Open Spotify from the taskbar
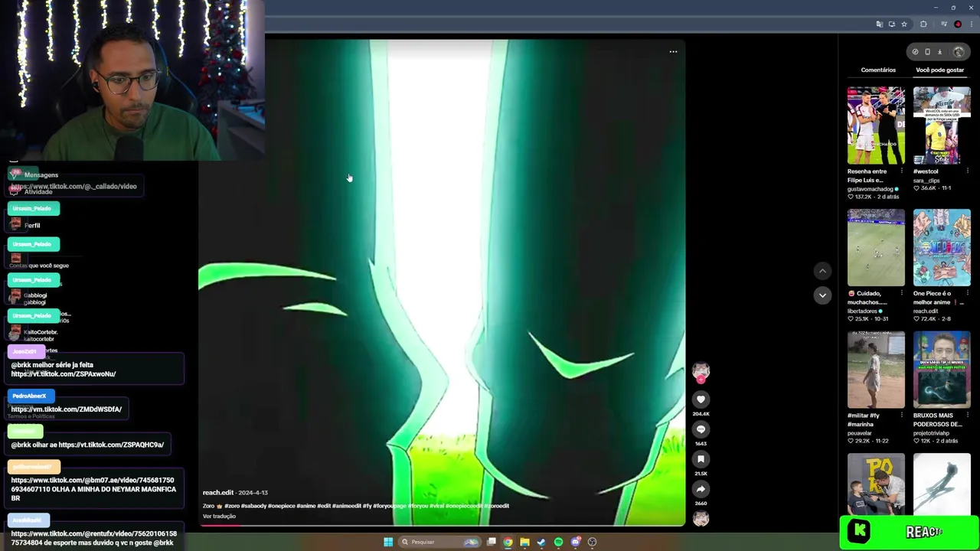 (558, 542)
